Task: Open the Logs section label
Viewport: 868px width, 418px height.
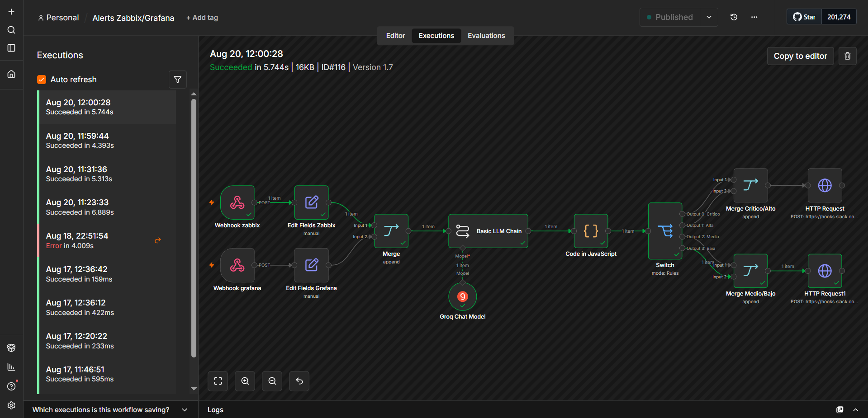Action: pyautogui.click(x=215, y=410)
